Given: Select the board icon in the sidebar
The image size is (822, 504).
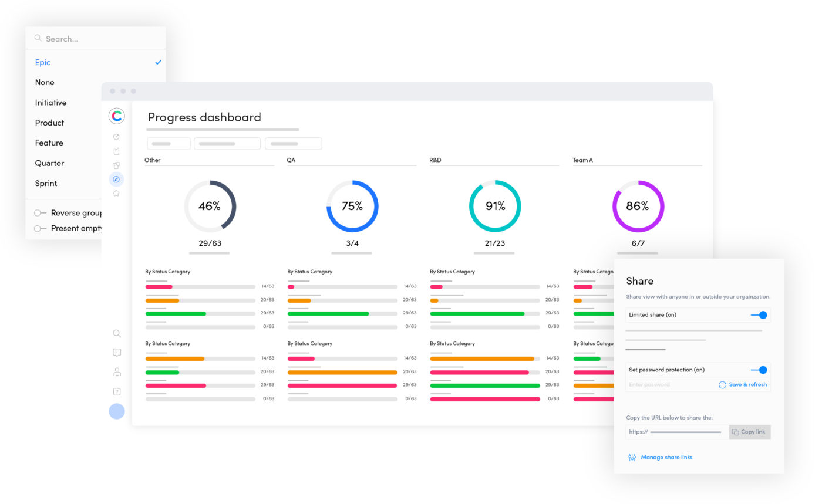Looking at the screenshot, I should pos(116,151).
